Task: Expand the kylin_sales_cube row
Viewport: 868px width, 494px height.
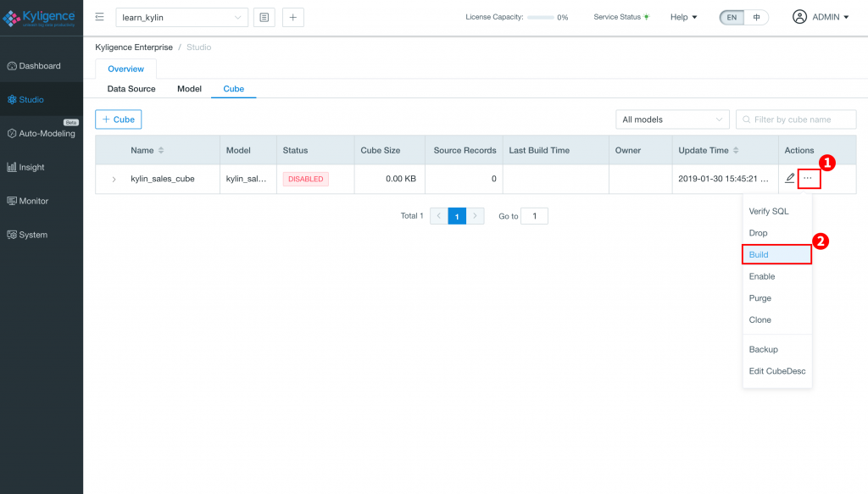Action: tap(114, 180)
